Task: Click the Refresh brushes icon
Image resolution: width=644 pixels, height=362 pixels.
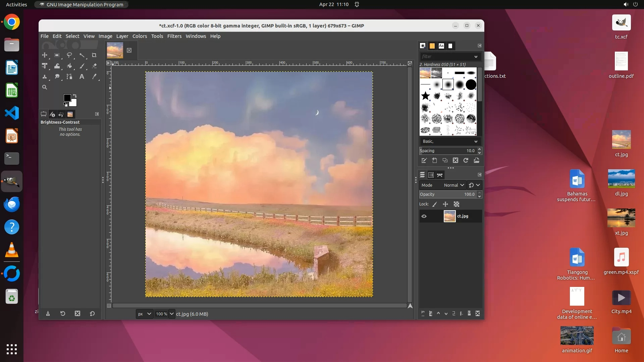Action: click(x=466, y=161)
